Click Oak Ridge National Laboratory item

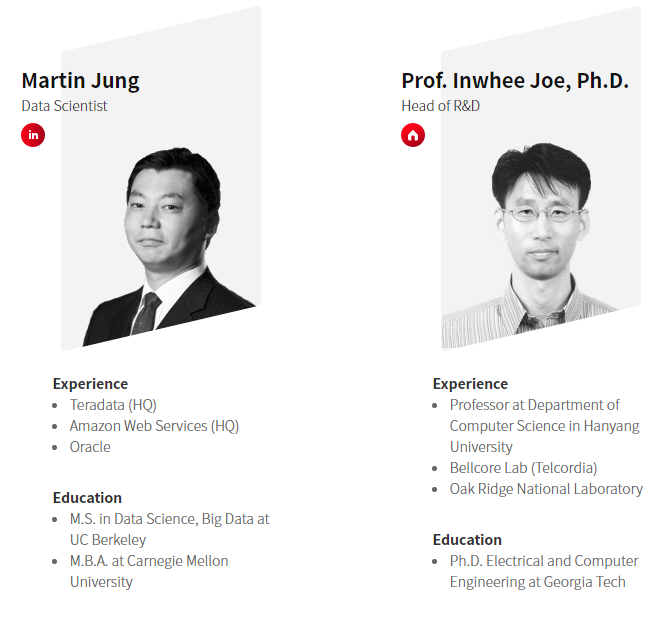(546, 489)
